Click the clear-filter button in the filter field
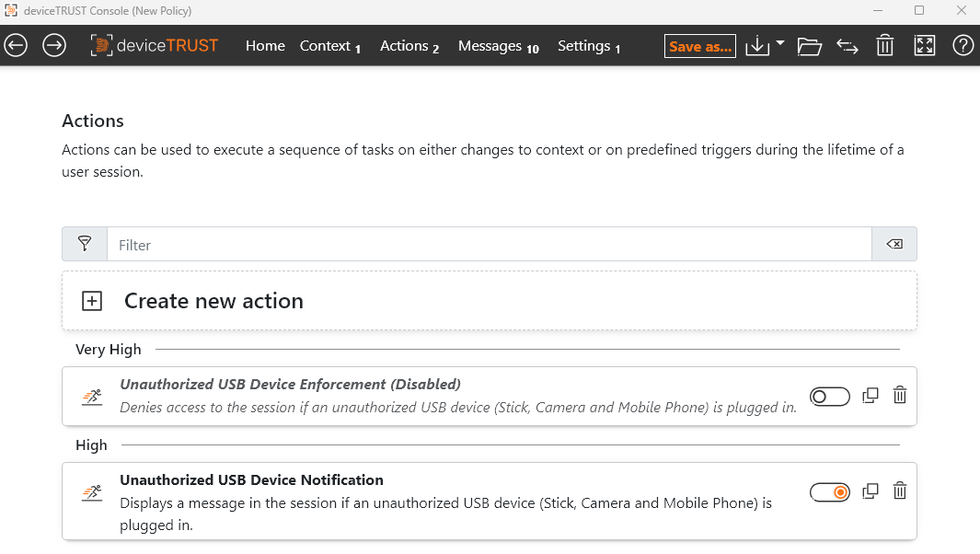 click(894, 244)
